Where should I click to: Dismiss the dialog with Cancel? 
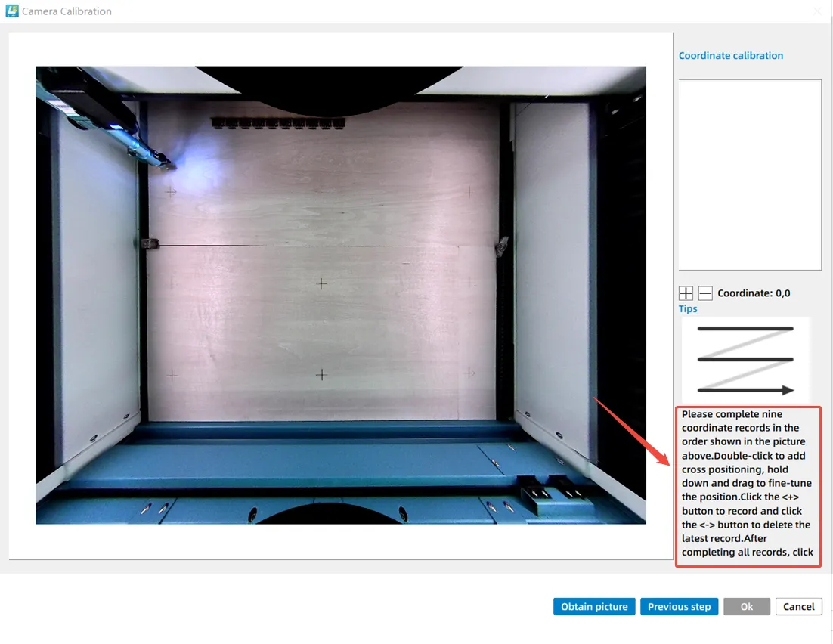(x=798, y=606)
